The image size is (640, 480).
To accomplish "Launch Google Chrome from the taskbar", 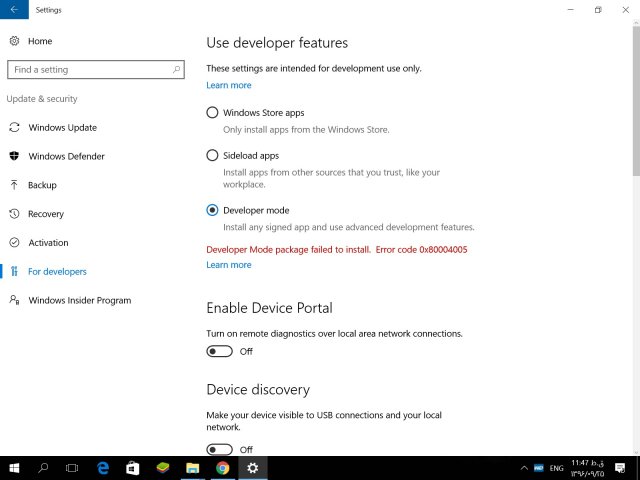I will pos(222,467).
